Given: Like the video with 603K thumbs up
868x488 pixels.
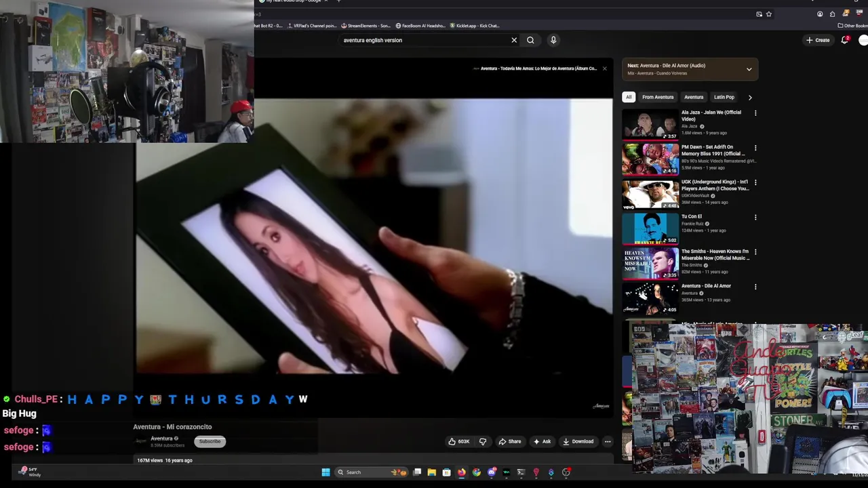Looking at the screenshot, I should pyautogui.click(x=459, y=441).
